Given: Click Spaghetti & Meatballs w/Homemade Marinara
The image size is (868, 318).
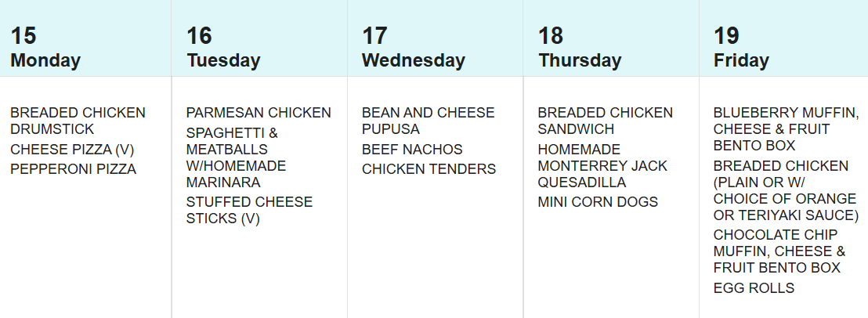Looking at the screenshot, I should 237,157.
